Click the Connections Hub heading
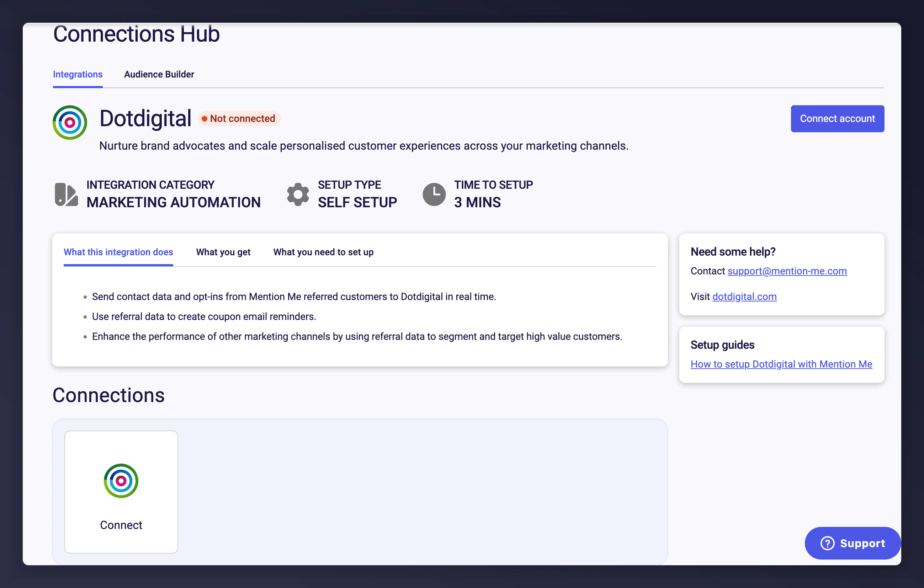 click(136, 34)
